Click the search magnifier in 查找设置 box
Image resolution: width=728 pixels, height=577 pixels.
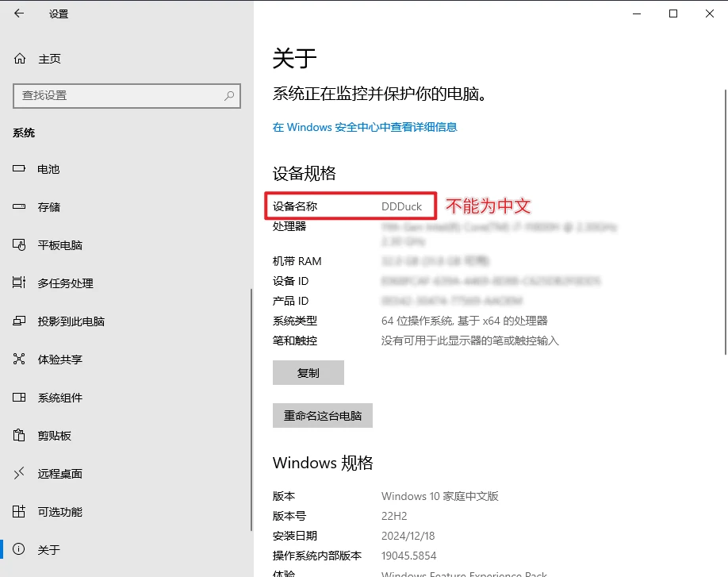point(228,96)
